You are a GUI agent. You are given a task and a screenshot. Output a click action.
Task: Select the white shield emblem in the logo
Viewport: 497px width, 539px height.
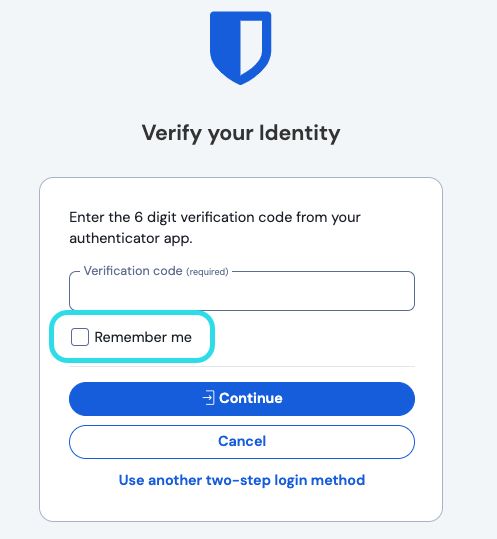tap(251, 47)
